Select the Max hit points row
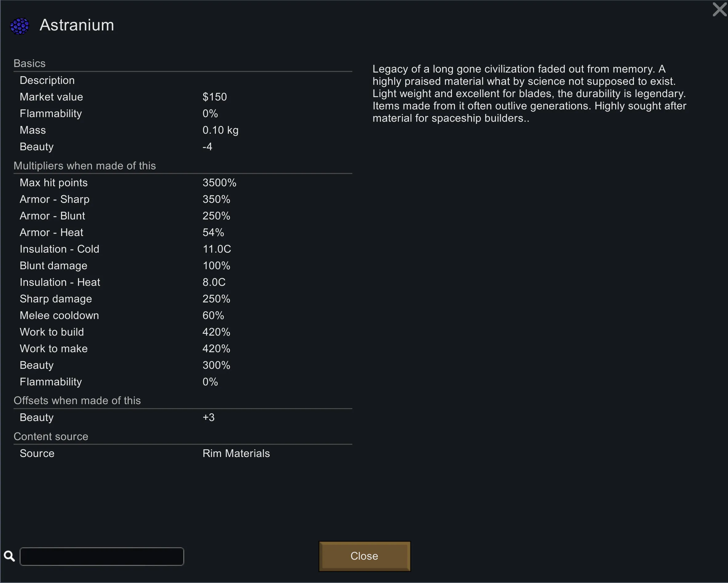The width and height of the screenshot is (728, 583). 182,183
